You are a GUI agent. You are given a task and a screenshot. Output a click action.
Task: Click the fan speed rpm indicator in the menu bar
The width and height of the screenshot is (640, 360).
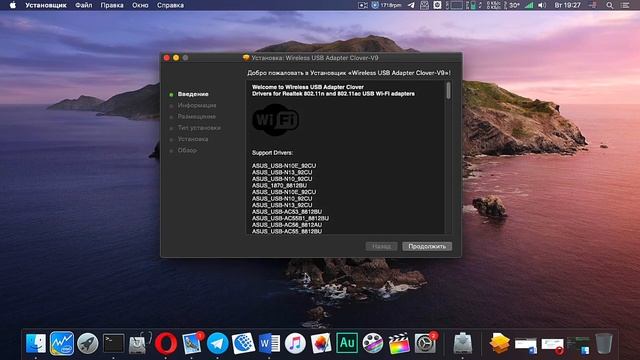[386, 5]
